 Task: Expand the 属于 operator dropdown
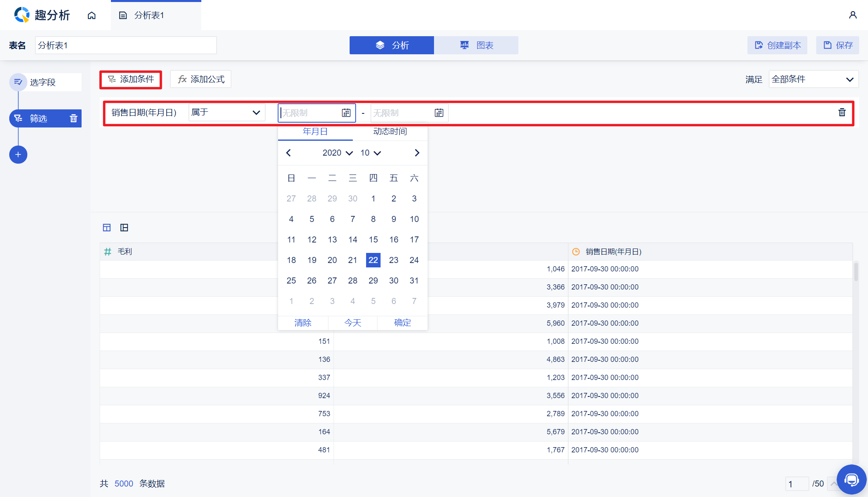226,113
